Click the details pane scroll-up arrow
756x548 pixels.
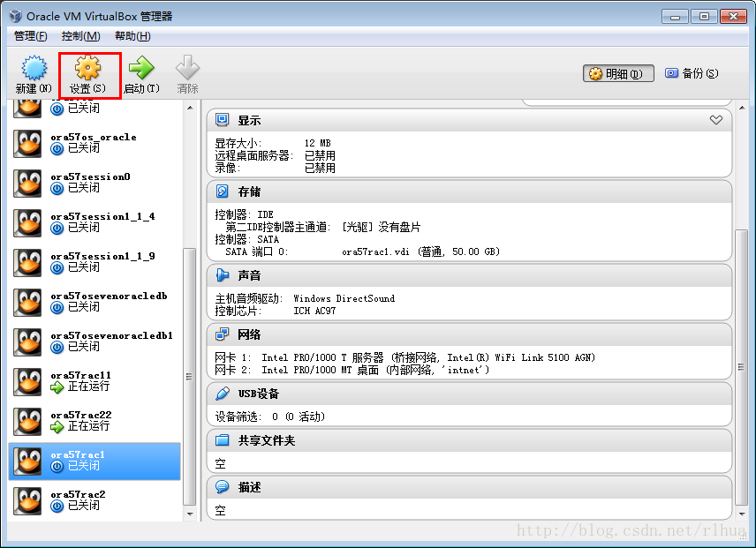pyautogui.click(x=742, y=107)
